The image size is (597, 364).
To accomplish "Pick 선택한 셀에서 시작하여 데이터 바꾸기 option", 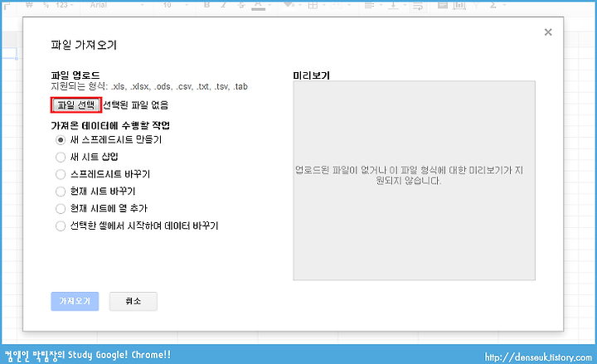I will tap(61, 226).
